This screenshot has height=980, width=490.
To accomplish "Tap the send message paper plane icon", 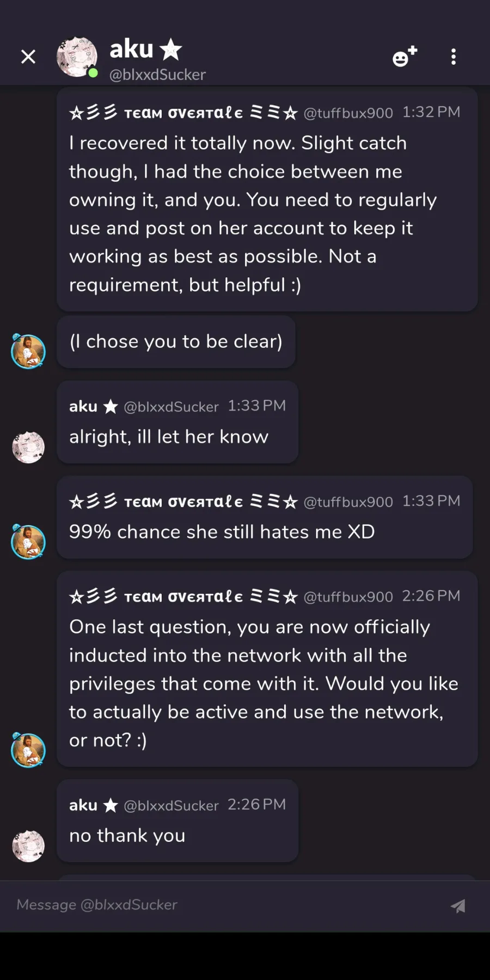I will click(458, 905).
